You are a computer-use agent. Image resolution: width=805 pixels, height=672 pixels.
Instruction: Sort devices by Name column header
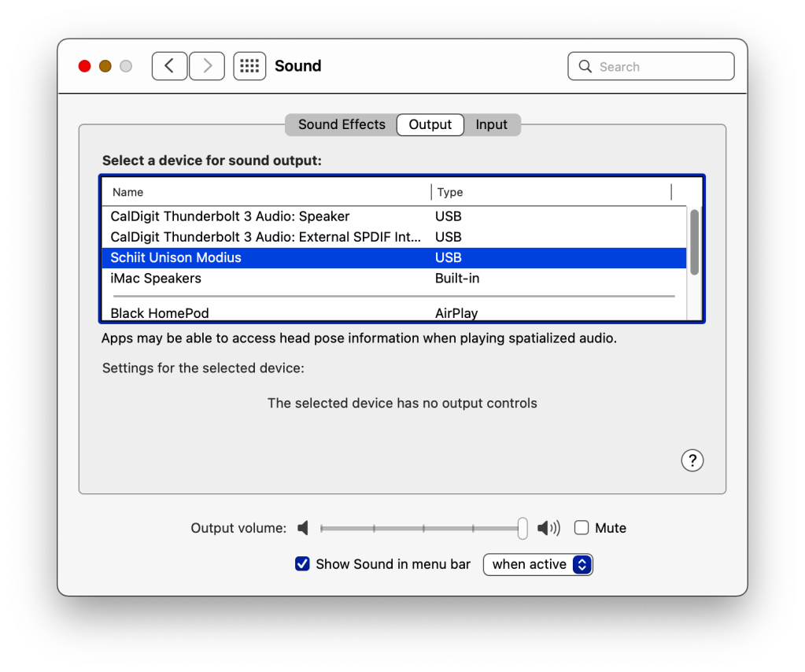tap(128, 192)
